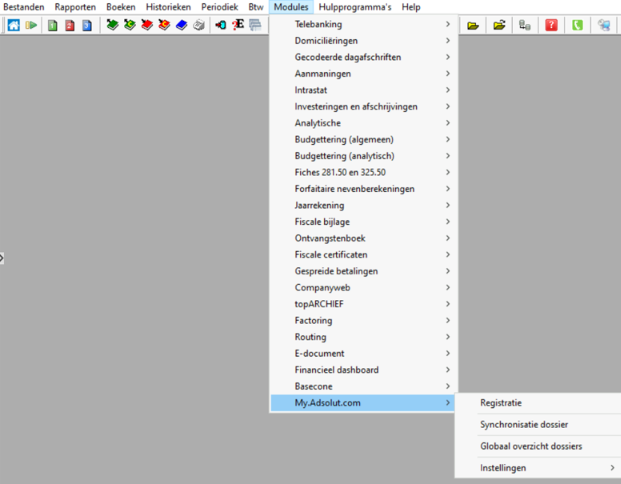
Task: Click the red question mark help icon
Action: pyautogui.click(x=552, y=25)
